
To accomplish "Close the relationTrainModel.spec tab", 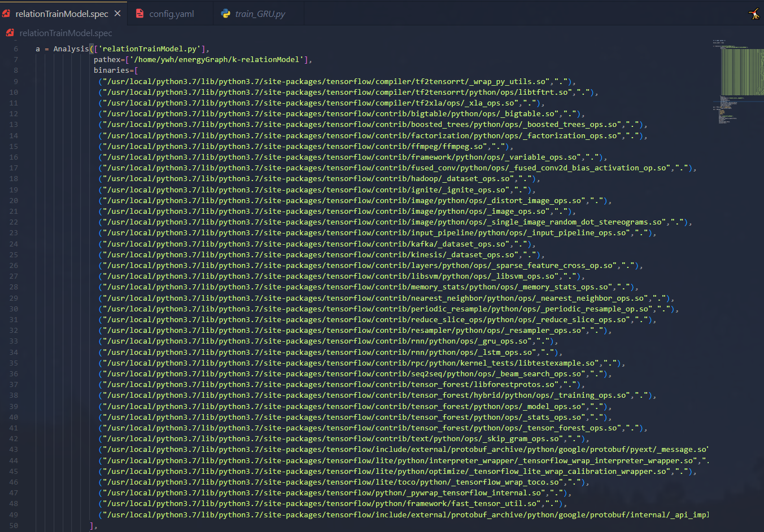I will point(117,14).
